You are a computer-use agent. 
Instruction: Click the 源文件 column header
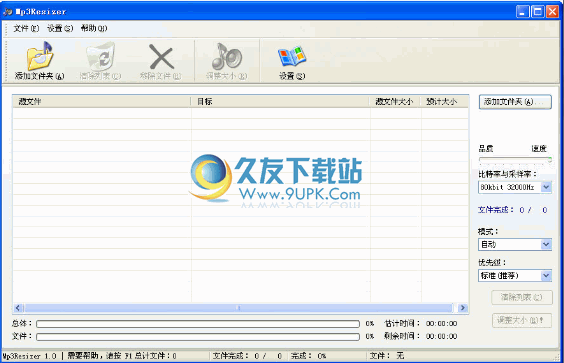click(101, 102)
